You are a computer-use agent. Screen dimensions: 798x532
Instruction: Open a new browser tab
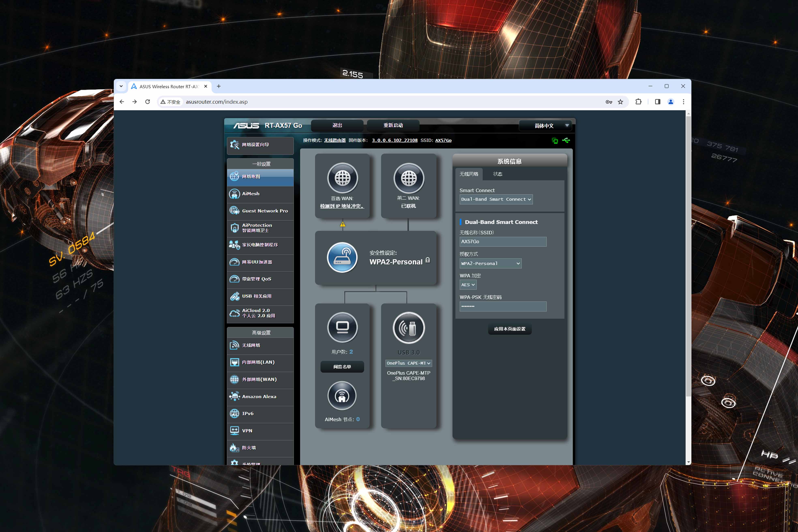[x=219, y=87]
